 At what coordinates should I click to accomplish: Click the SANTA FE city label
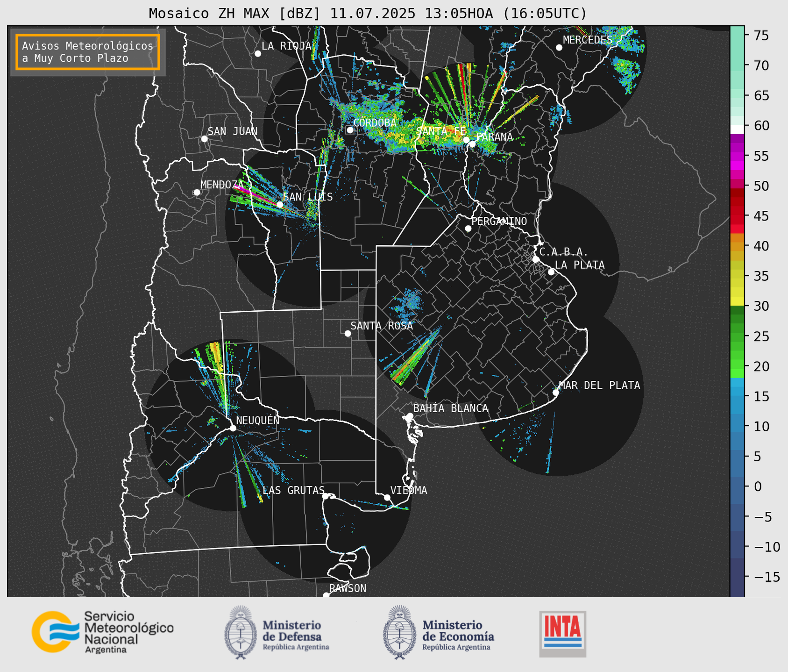pos(441,131)
